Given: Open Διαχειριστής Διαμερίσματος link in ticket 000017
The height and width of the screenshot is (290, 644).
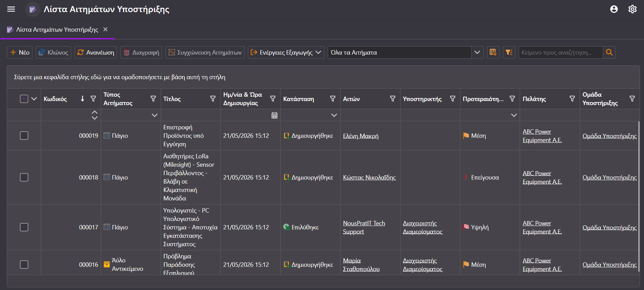Looking at the screenshot, I should tap(423, 227).
